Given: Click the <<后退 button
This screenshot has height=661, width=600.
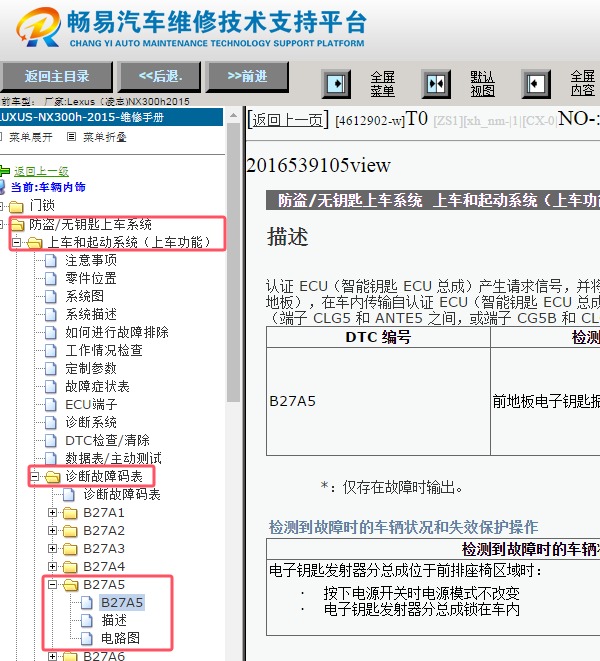Looking at the screenshot, I should tap(160, 76).
